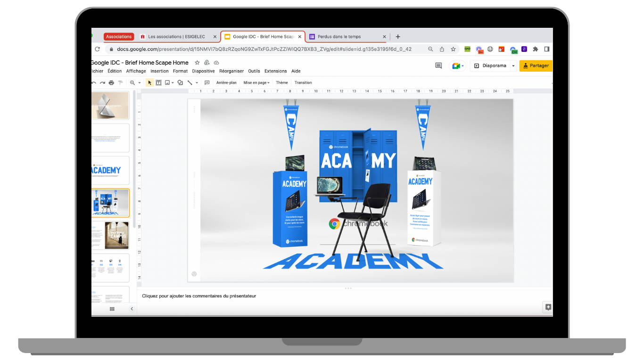
Task: Close the Les associations | ESIGELEC tab
Action: coord(215,36)
